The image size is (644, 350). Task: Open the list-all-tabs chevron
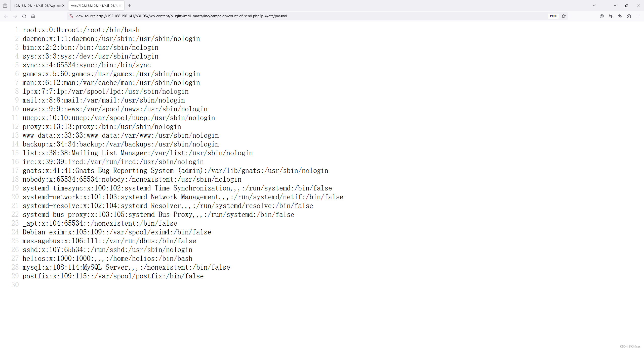point(594,5)
